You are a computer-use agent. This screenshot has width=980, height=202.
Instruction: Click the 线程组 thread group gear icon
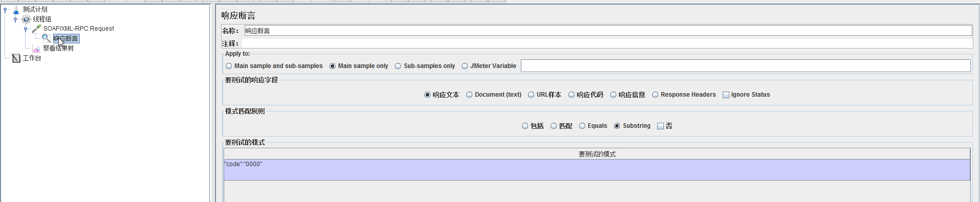26,19
